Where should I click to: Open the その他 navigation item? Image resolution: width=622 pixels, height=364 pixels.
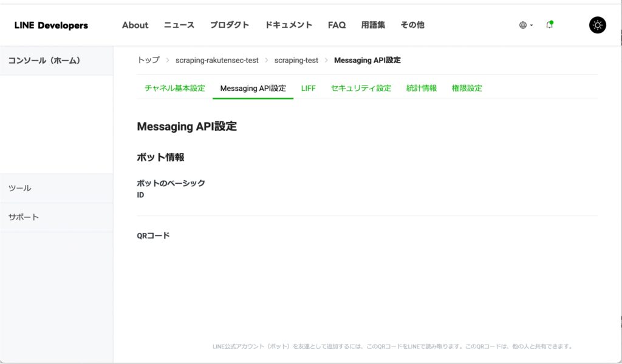(x=412, y=25)
